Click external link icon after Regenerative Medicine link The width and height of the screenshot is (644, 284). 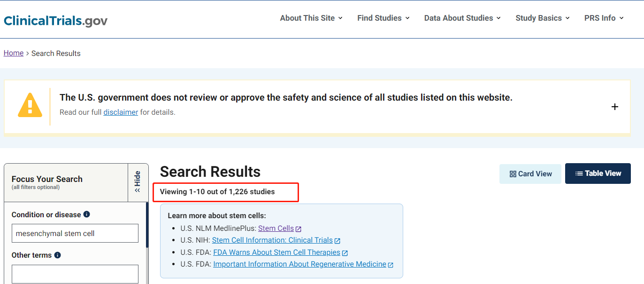(x=391, y=265)
